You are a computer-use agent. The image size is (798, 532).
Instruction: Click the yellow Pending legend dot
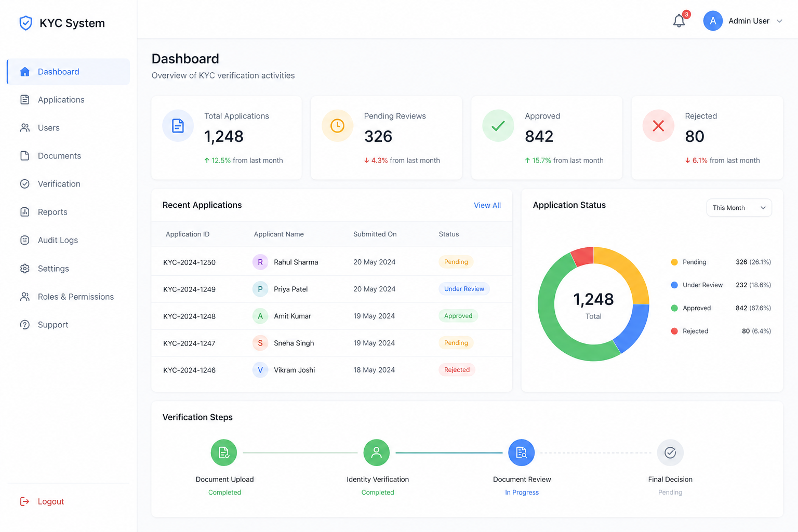pos(674,262)
